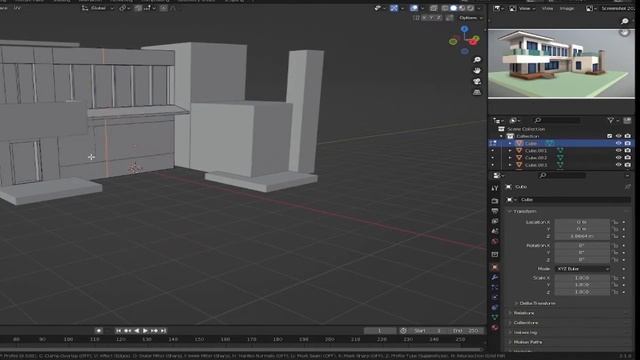Viewport: 640px width, 360px height.
Task: Click the image editor zoom magnifier icon
Action: pyautogui.click(x=624, y=21)
